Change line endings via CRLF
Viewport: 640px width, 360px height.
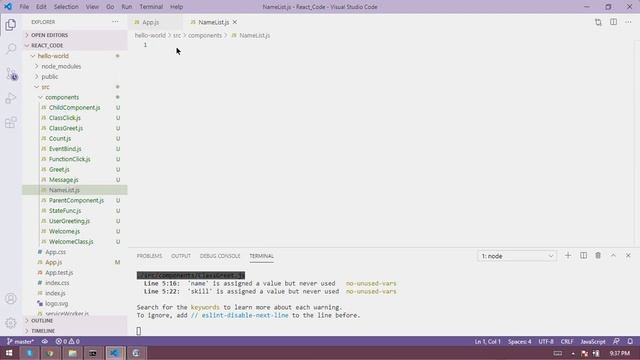coord(567,341)
